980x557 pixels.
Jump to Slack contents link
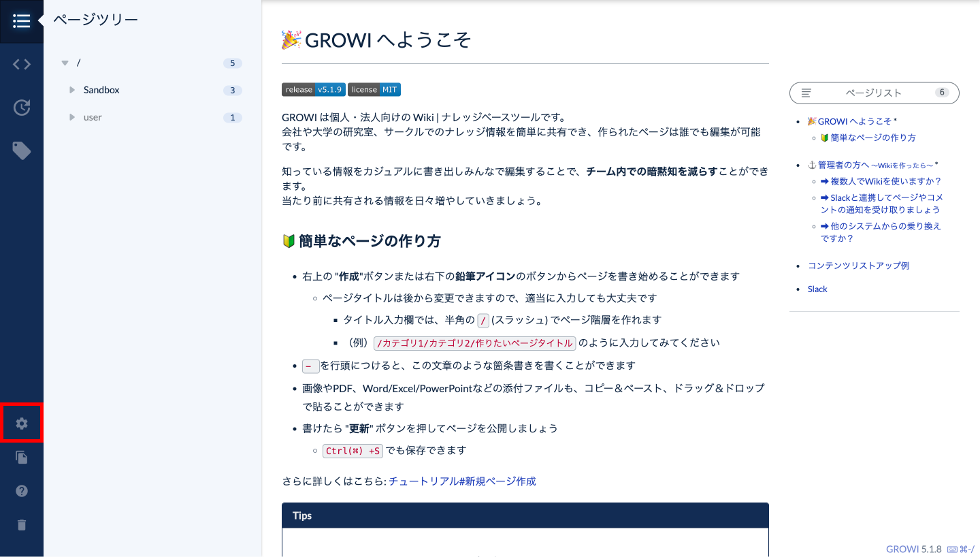click(x=817, y=289)
